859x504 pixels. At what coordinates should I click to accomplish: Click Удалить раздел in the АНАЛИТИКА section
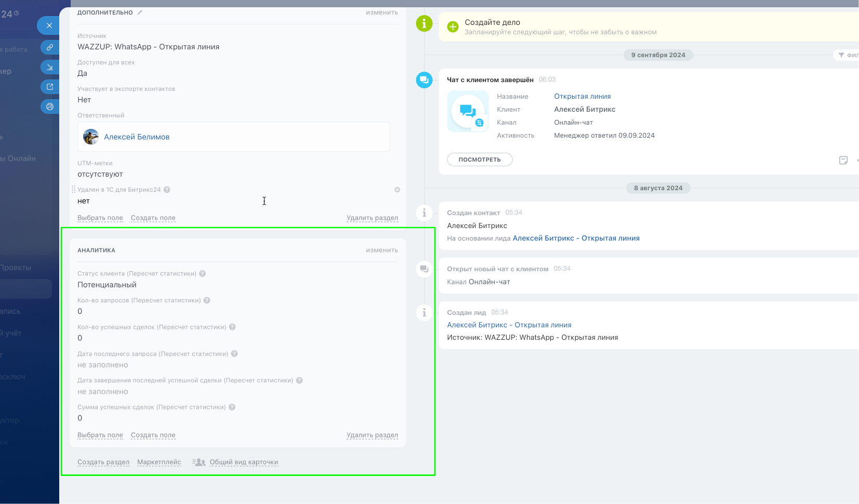[x=373, y=435]
